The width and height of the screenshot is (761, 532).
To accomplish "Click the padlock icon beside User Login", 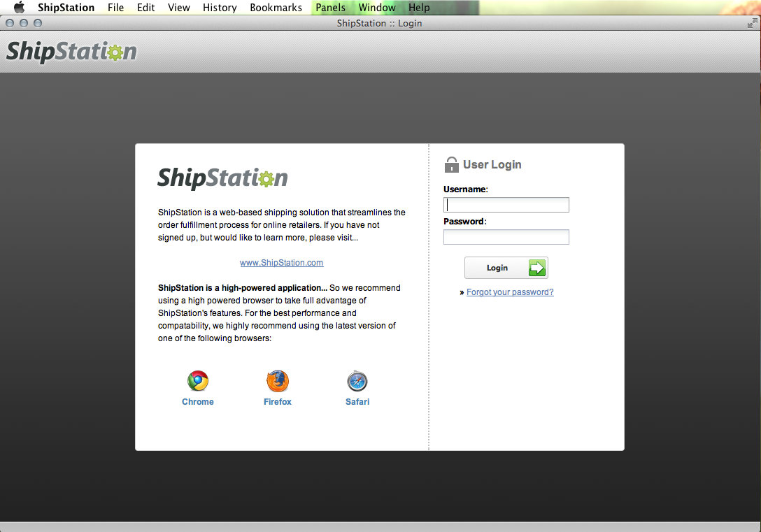I will [x=451, y=164].
